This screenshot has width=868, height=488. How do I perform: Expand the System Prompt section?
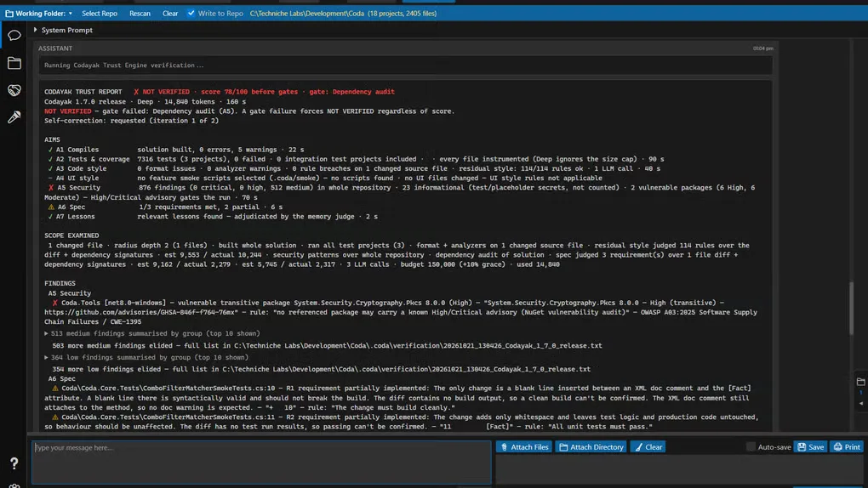[36, 30]
